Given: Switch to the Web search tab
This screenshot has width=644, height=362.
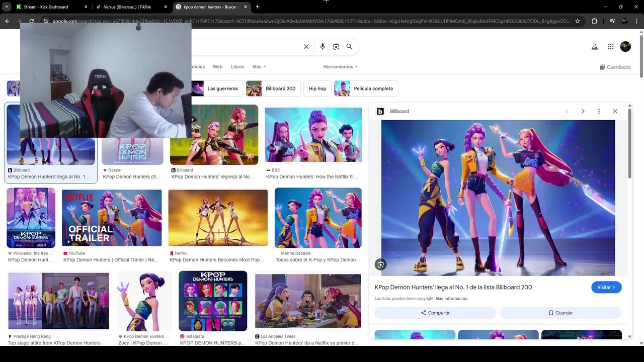Looking at the screenshot, I should [217, 66].
